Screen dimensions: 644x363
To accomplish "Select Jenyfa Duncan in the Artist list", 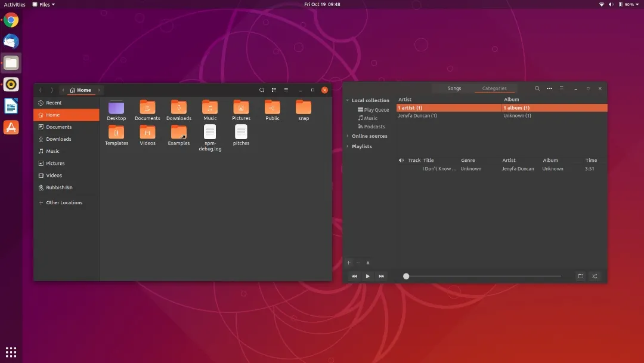I will click(417, 115).
